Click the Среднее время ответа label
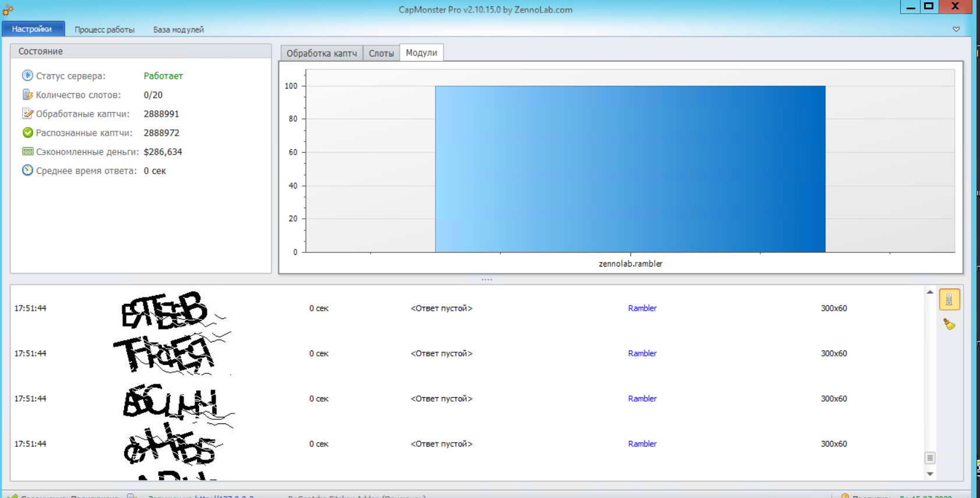The image size is (980, 498). point(86,171)
